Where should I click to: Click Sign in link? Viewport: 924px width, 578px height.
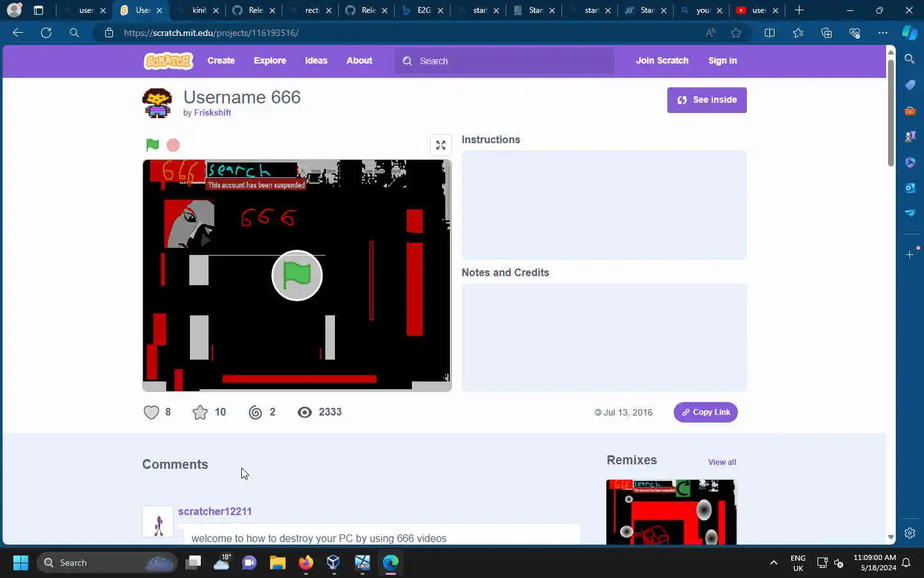click(723, 61)
